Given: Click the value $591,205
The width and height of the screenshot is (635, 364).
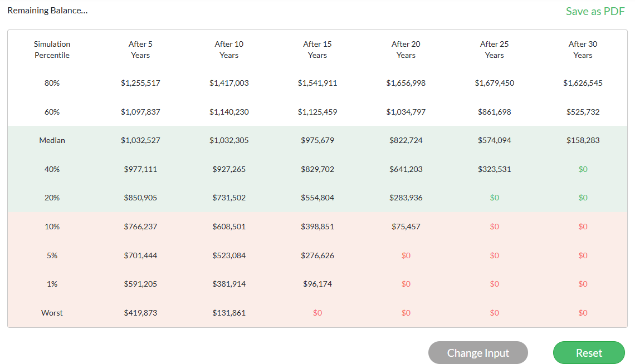Looking at the screenshot, I should 140,284.
